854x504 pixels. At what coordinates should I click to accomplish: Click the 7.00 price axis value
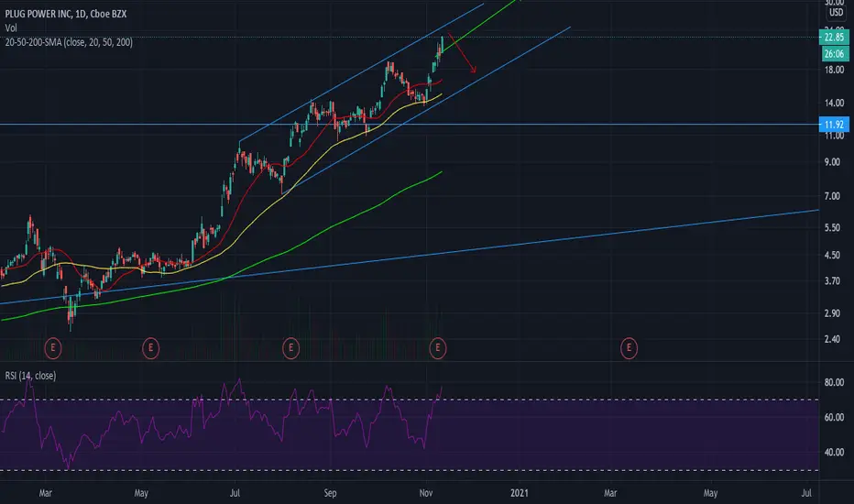click(832, 196)
